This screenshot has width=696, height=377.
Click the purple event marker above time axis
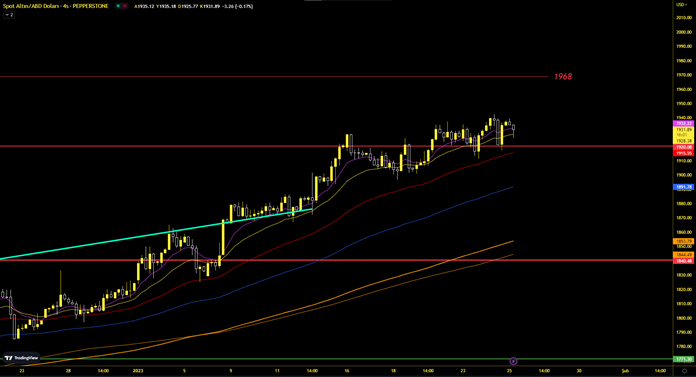coord(514,361)
